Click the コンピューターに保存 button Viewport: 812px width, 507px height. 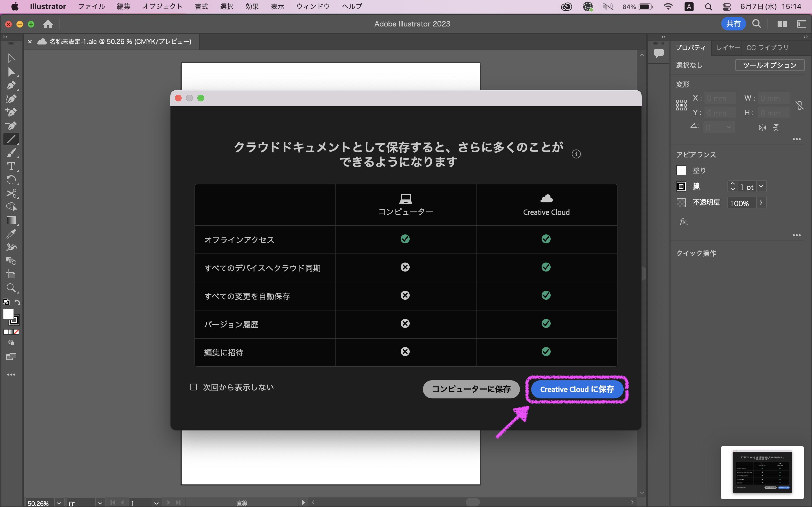pyautogui.click(x=471, y=389)
